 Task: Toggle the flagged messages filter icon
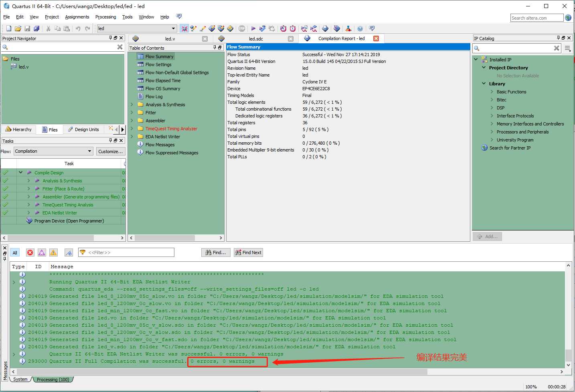[69, 253]
